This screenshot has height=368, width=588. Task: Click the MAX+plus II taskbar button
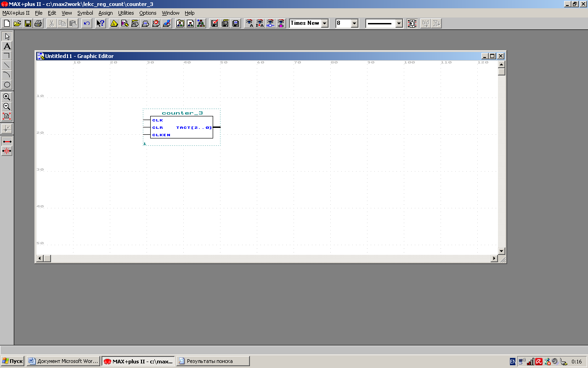(138, 361)
